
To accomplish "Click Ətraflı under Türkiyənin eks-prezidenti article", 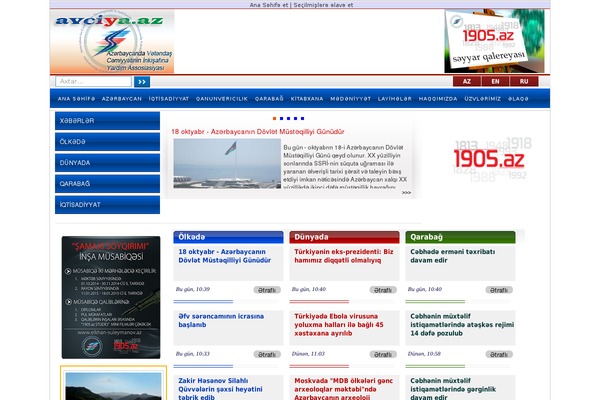I will 383,290.
